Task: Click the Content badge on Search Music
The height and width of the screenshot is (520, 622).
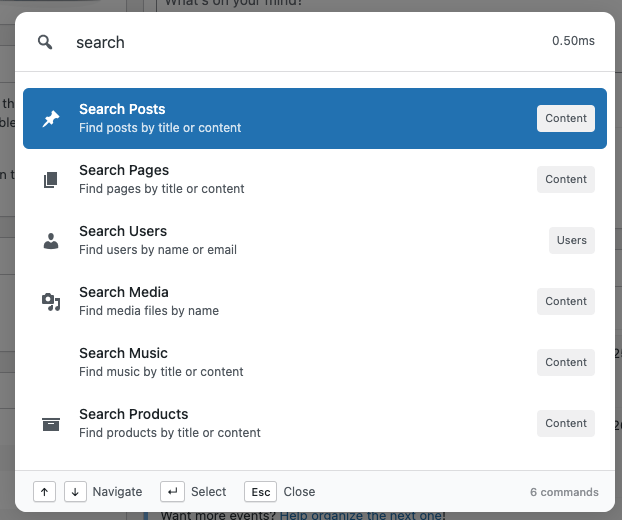Action: (x=566, y=363)
